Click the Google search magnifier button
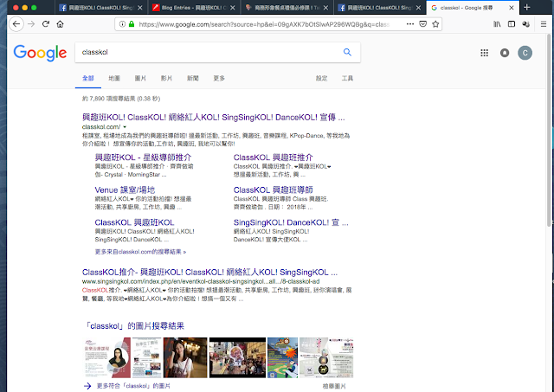This screenshot has width=554, height=392. click(x=347, y=52)
